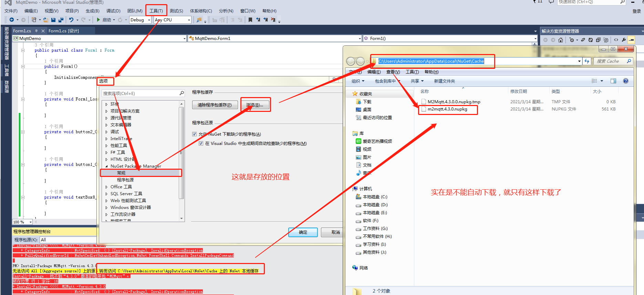Expand the SQL Server 工具 node
Viewport: 644px width, 295px height.
coord(106,194)
